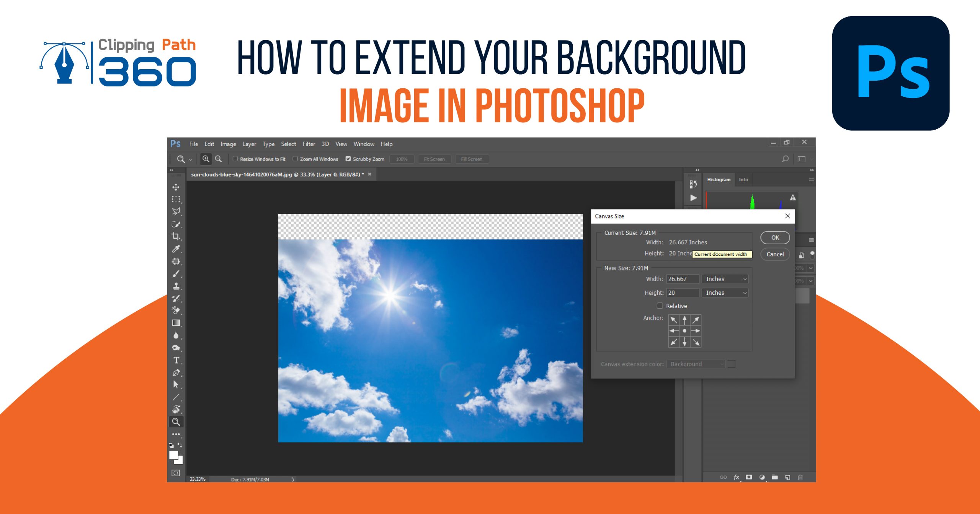Select the Eyedropper tool
The width and height of the screenshot is (980, 514).
coord(176,249)
